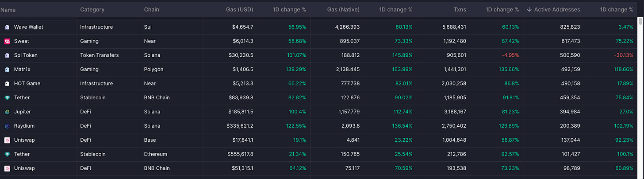Screen dimensions: 644x179
Task: Select the $4,654.7 gas value
Action: coord(243,27)
